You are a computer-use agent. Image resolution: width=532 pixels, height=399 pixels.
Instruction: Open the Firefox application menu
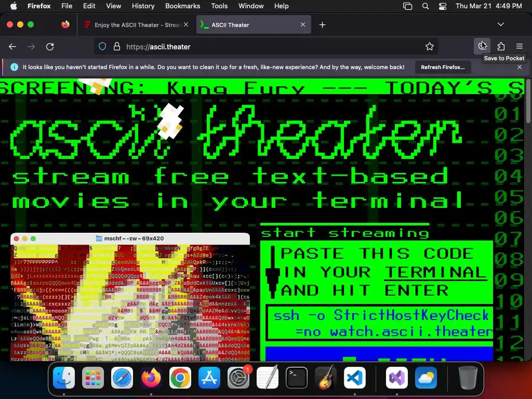[39, 6]
